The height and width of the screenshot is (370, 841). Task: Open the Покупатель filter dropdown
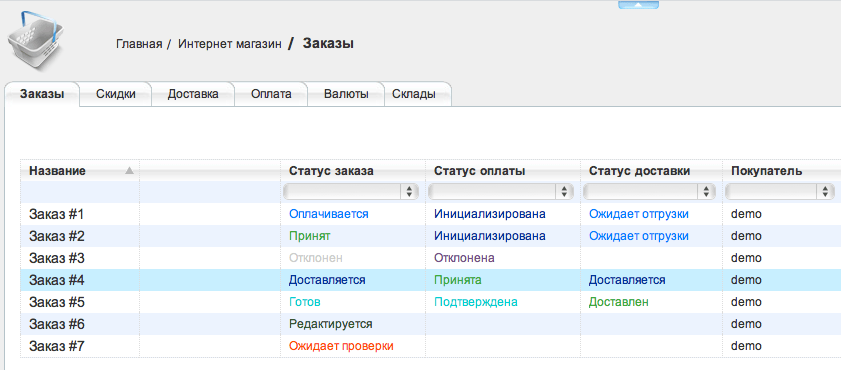click(x=779, y=191)
